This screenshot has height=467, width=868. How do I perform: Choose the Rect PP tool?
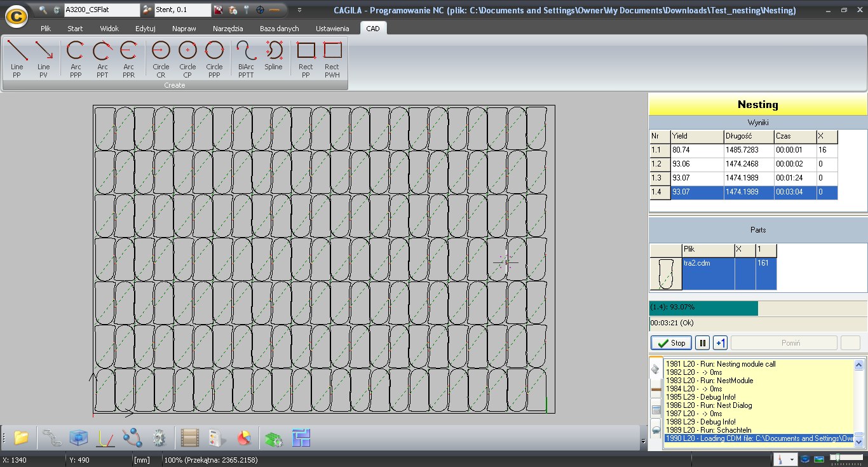(x=306, y=59)
